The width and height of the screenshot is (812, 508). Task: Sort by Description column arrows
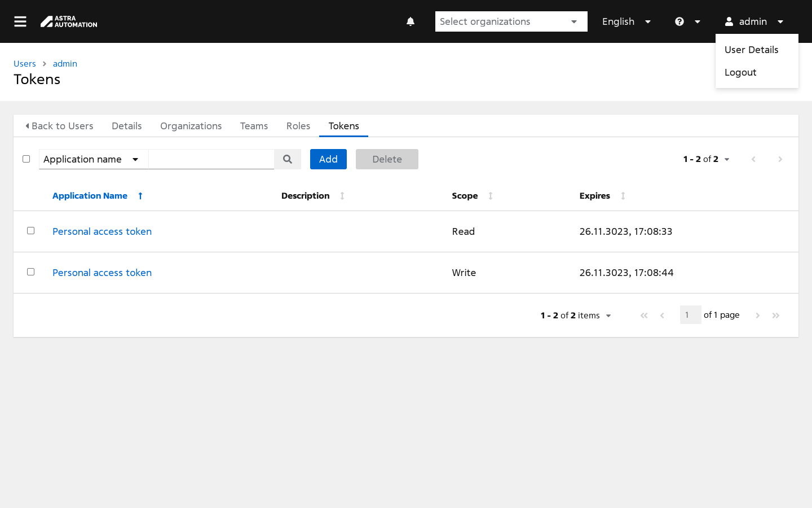342,196
